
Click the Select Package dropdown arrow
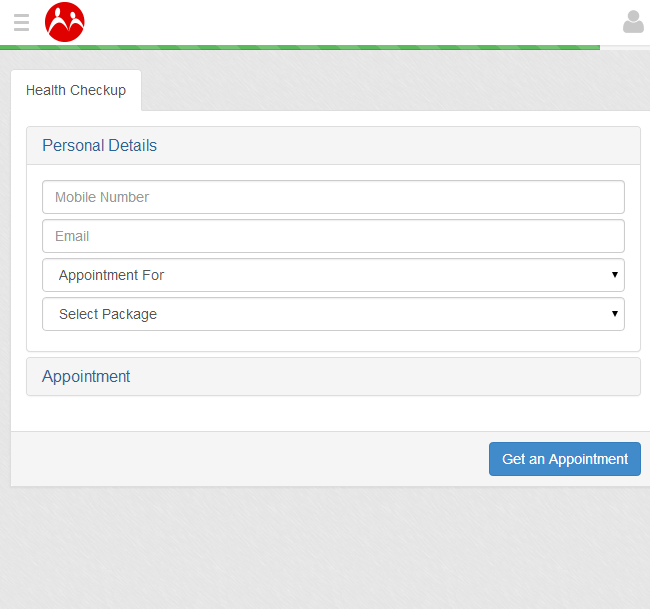[x=615, y=313]
